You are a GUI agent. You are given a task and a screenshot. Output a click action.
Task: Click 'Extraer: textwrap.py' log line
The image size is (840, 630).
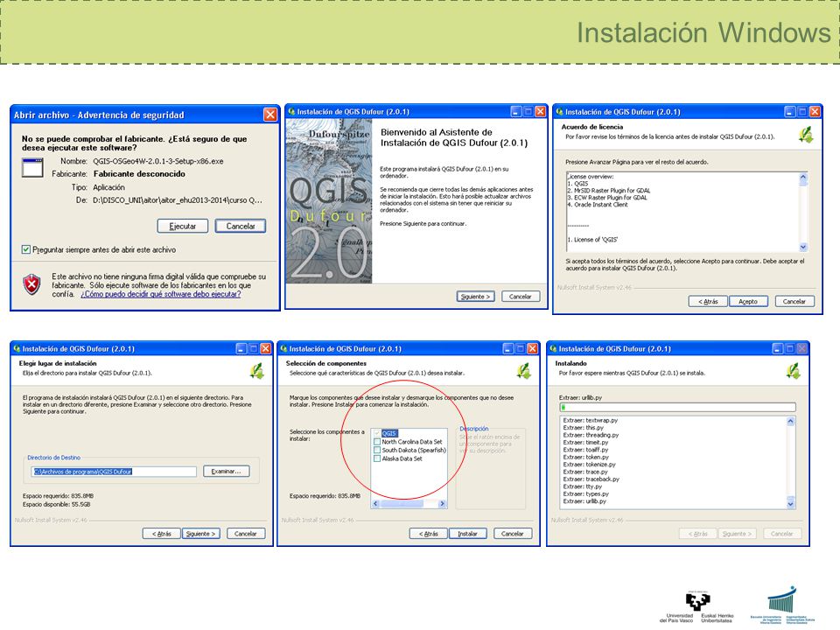pyautogui.click(x=591, y=421)
